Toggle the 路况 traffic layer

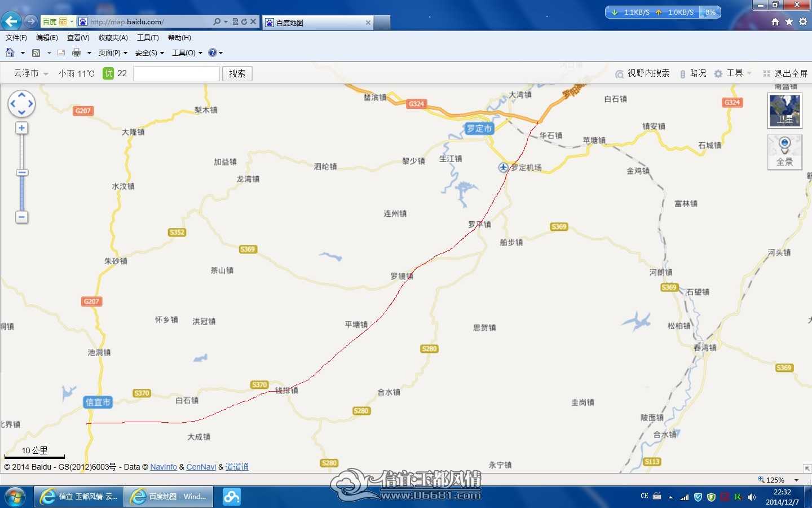pos(693,73)
